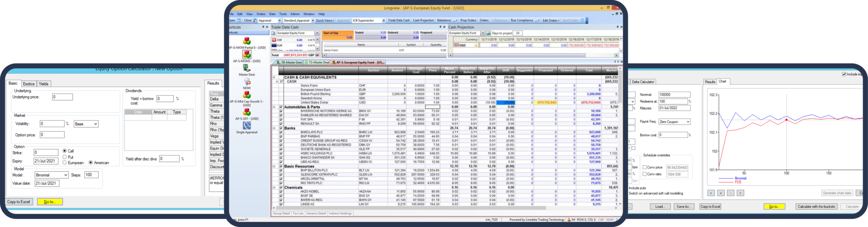Image resolution: width=868 pixels, height=227 pixels.
Task: Click Save As button
Action: [x=683, y=207]
